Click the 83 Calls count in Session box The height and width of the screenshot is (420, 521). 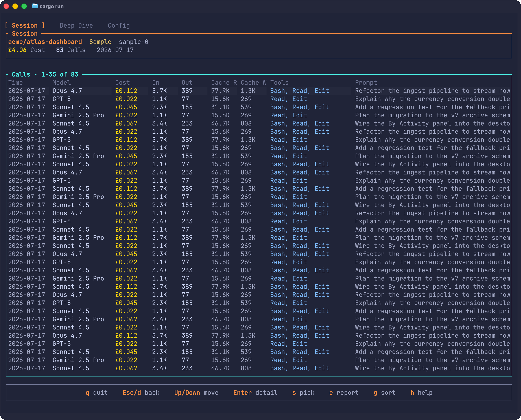tap(71, 50)
